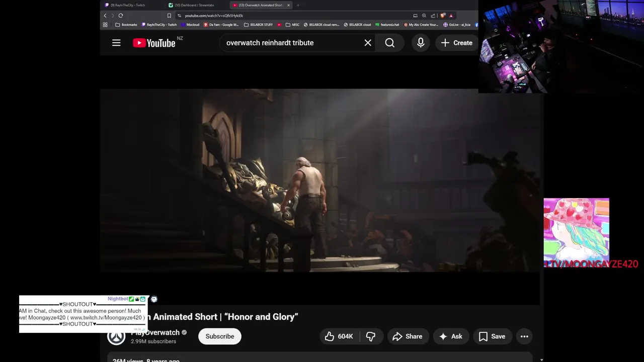Viewport: 644px width, 362px height.
Task: Open more actions ellipsis menu
Action: point(524,336)
